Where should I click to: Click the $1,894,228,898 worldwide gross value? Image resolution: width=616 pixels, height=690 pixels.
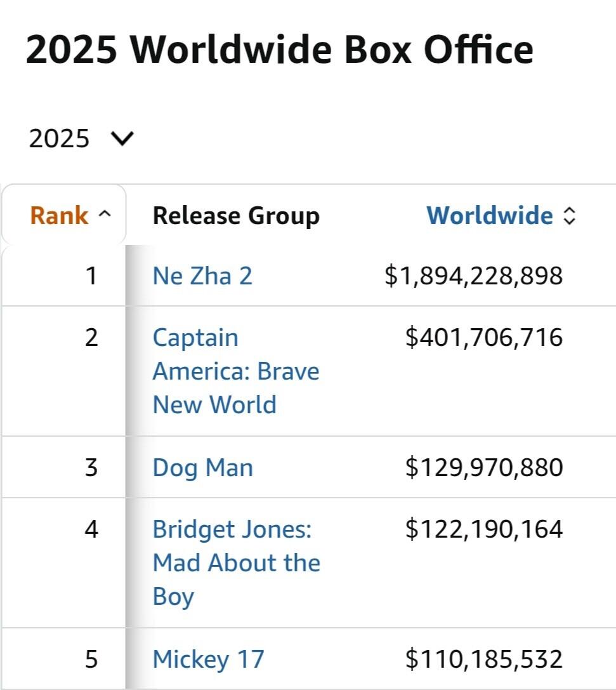[x=473, y=275]
